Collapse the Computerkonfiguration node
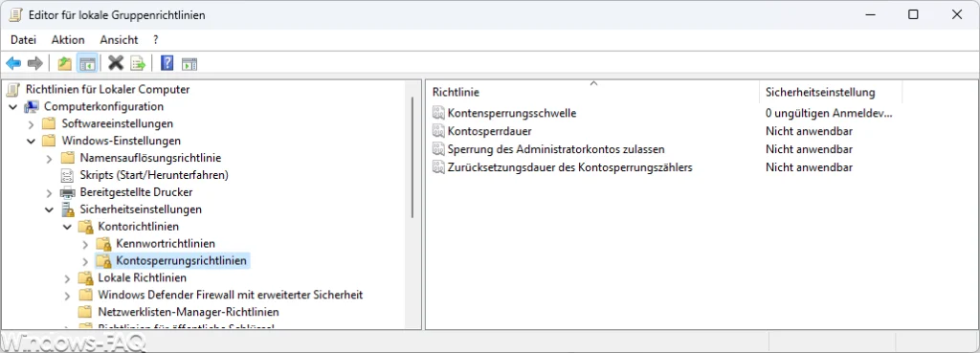This screenshot has height=353, width=980. (13, 107)
